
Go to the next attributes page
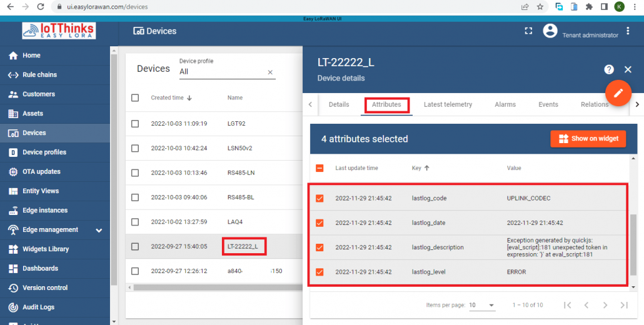click(x=605, y=305)
